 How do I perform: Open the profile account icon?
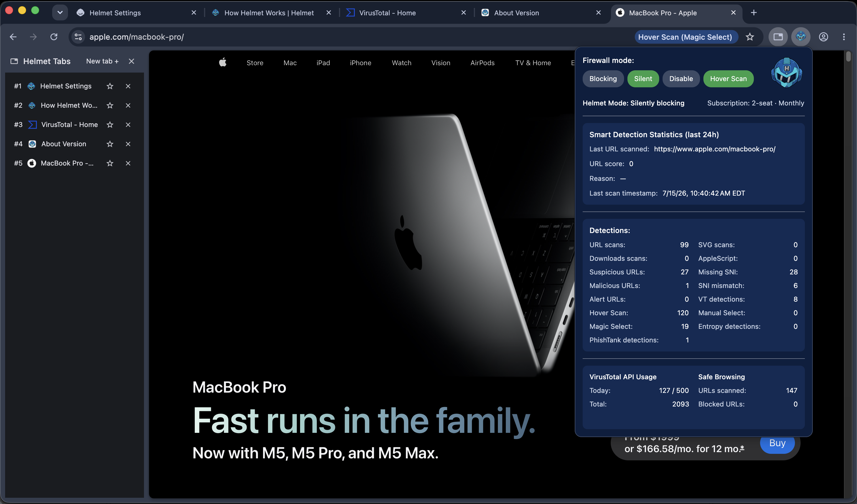point(823,37)
